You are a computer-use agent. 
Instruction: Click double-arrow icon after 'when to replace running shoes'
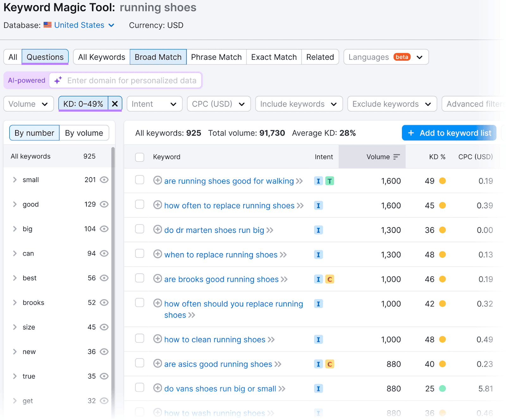click(283, 255)
